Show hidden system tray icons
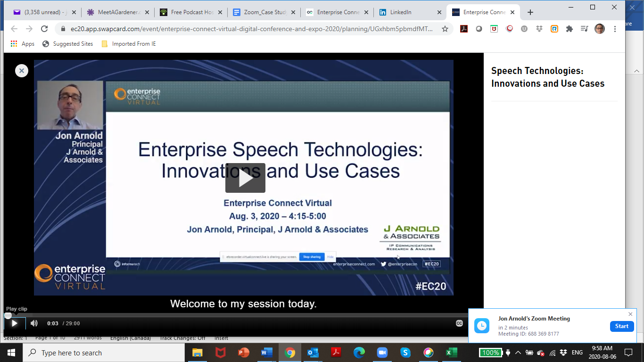 tap(518, 353)
